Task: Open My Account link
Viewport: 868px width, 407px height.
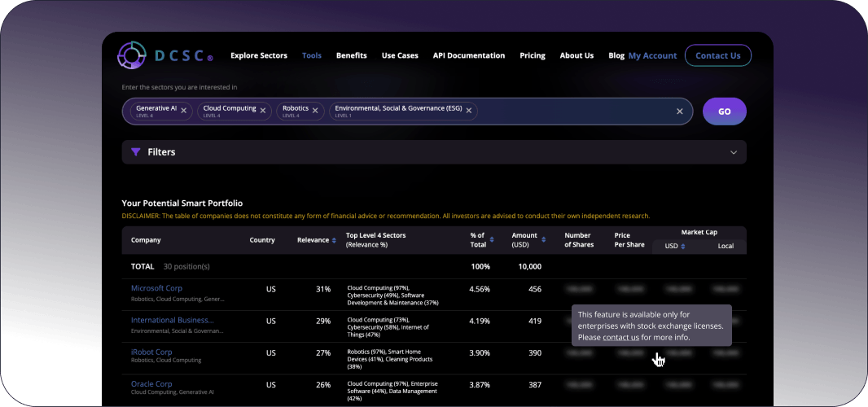Action: coord(653,56)
